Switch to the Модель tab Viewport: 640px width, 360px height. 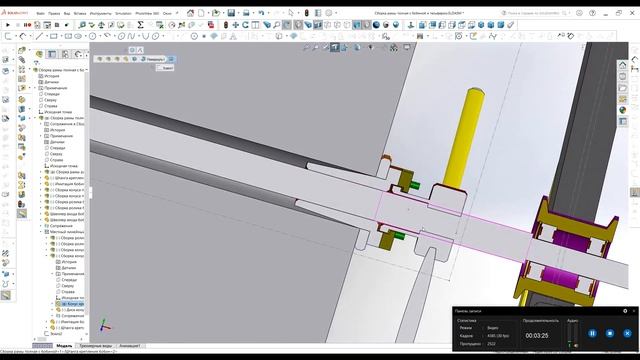(x=64, y=346)
